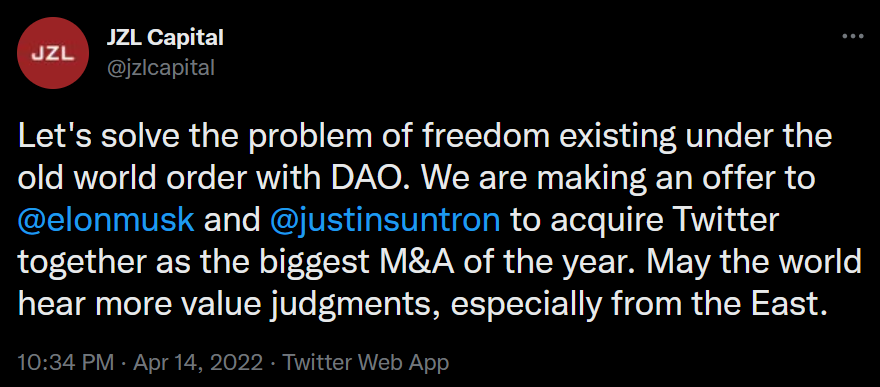The image size is (880, 387).
Task: Click the word DAO in the tweet
Action: click(x=372, y=179)
